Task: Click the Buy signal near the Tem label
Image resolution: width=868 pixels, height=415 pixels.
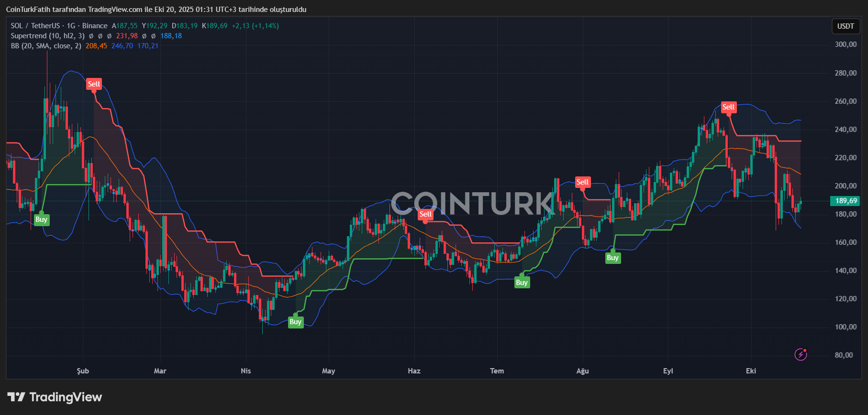Action: coord(522,283)
